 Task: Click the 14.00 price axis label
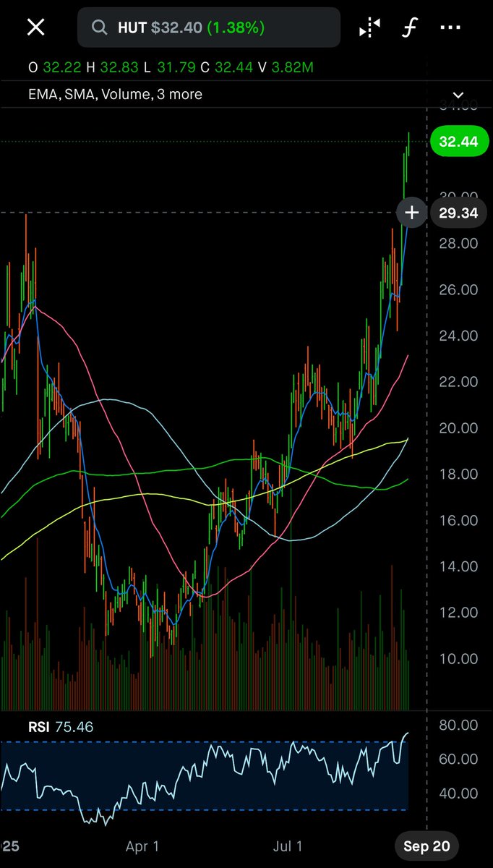(458, 566)
